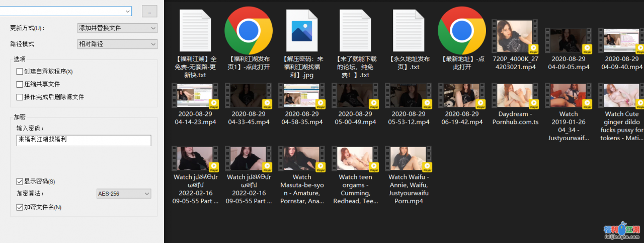
Task: Uncheck the 显示密码 checkbox
Action: tap(20, 181)
